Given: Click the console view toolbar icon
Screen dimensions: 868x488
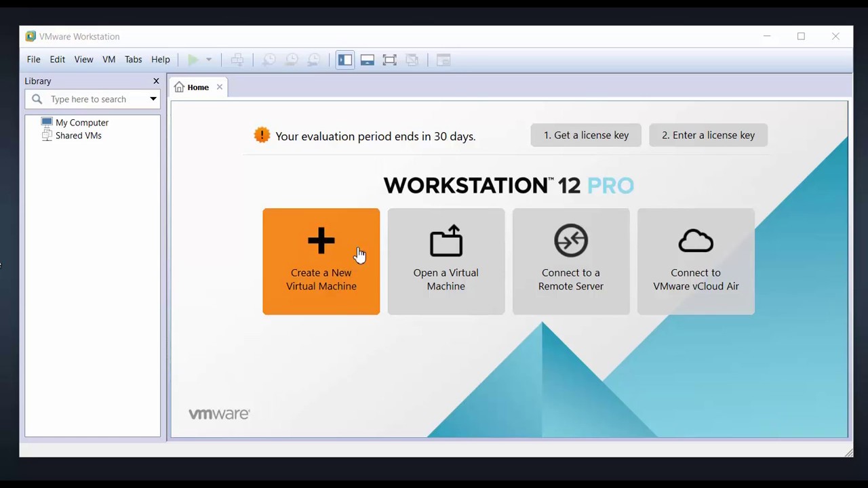Looking at the screenshot, I should click(443, 60).
